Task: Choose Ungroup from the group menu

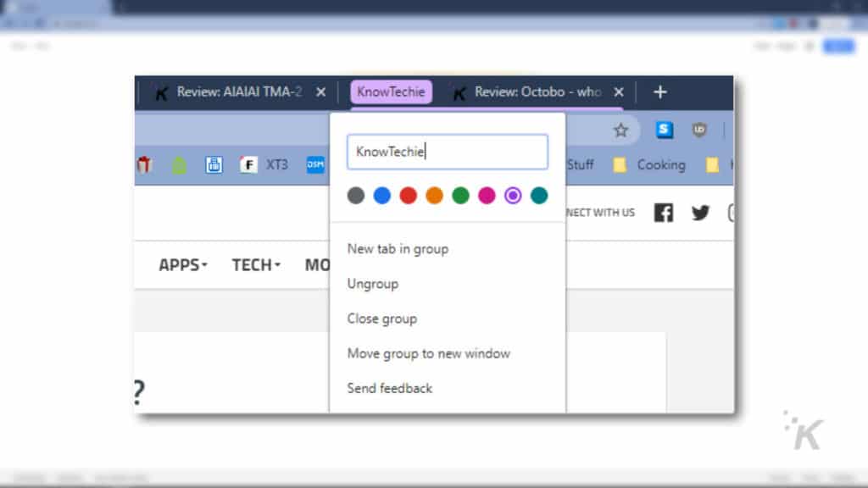Action: 372,284
